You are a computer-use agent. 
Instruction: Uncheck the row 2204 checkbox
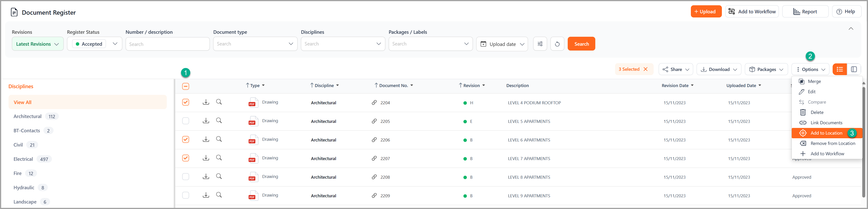click(x=186, y=102)
